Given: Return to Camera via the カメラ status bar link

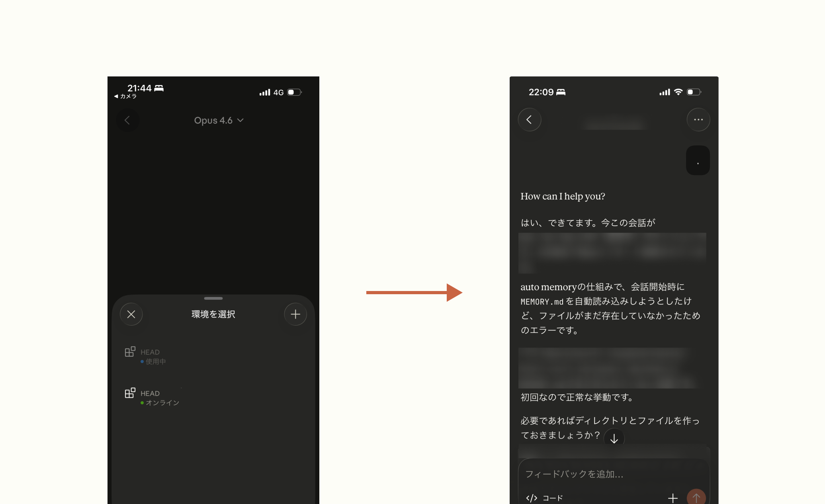Looking at the screenshot, I should pos(125,96).
